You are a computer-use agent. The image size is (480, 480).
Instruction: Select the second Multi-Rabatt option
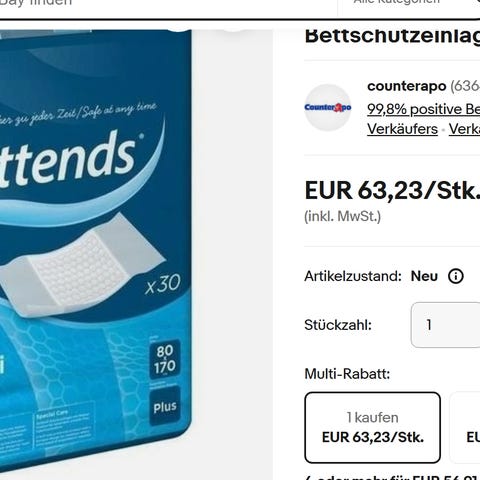(465, 428)
